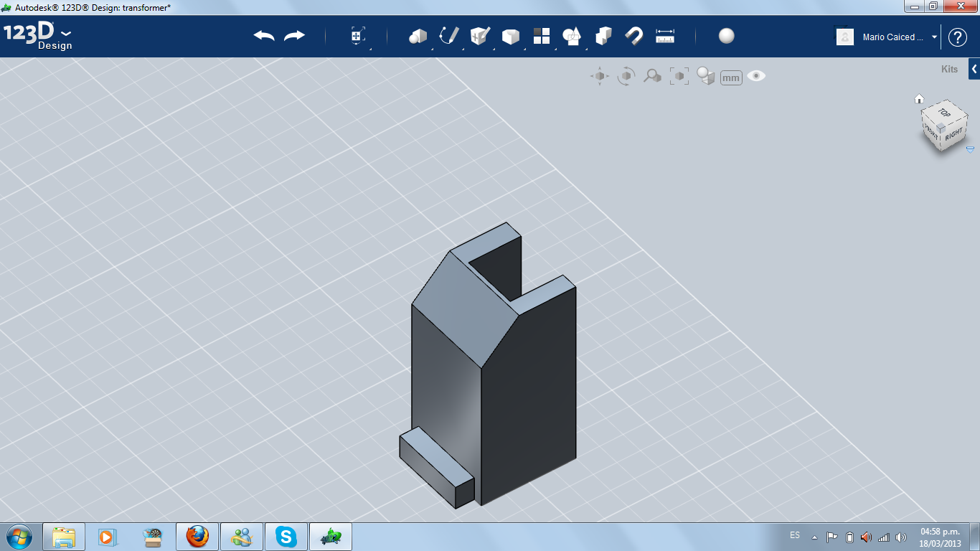Click the Fit to view icon

(679, 76)
